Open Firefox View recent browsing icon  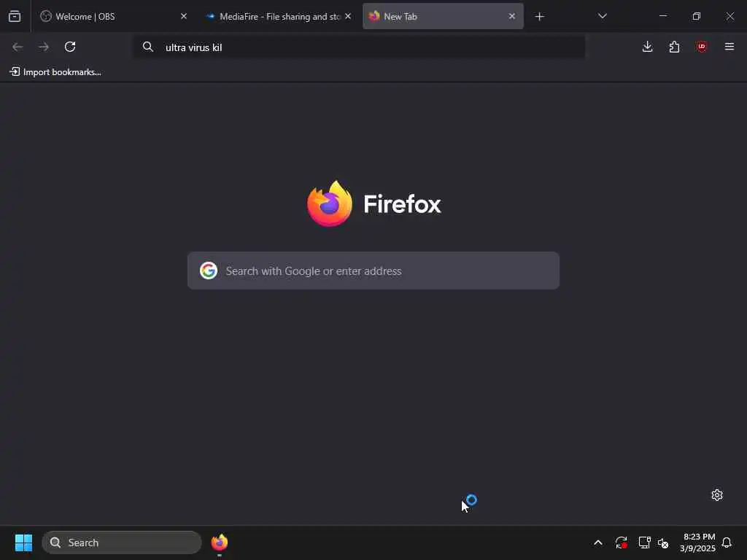(x=15, y=16)
